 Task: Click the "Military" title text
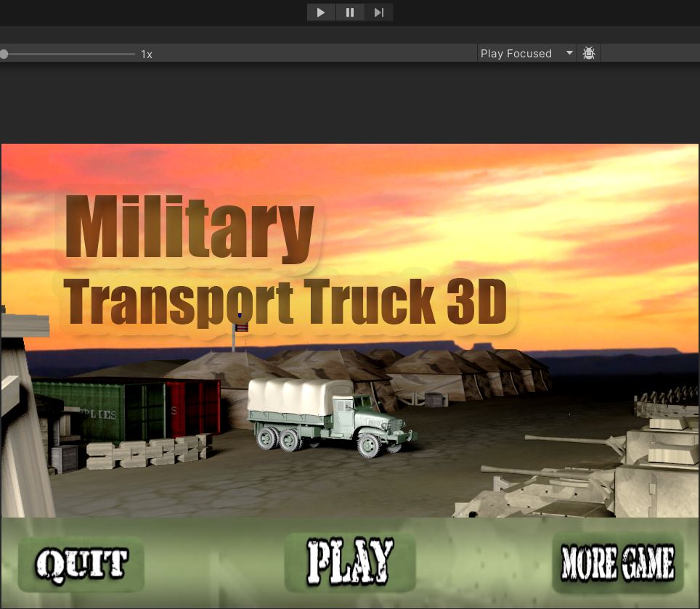click(190, 230)
